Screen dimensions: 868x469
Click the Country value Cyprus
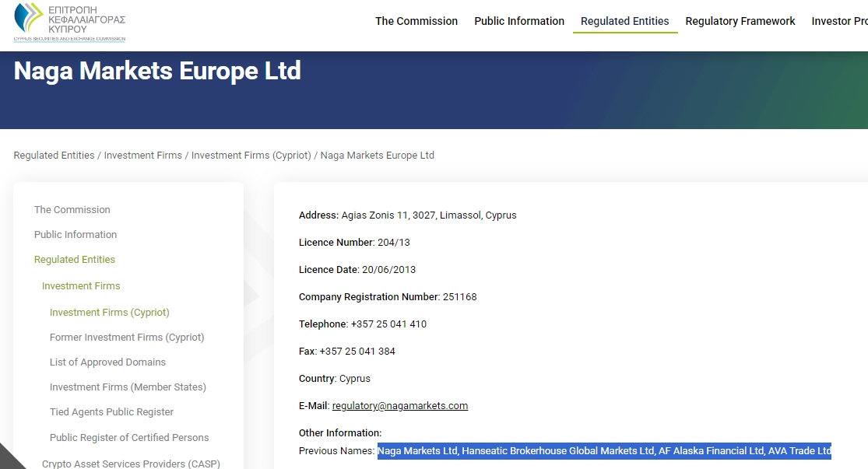coord(354,379)
